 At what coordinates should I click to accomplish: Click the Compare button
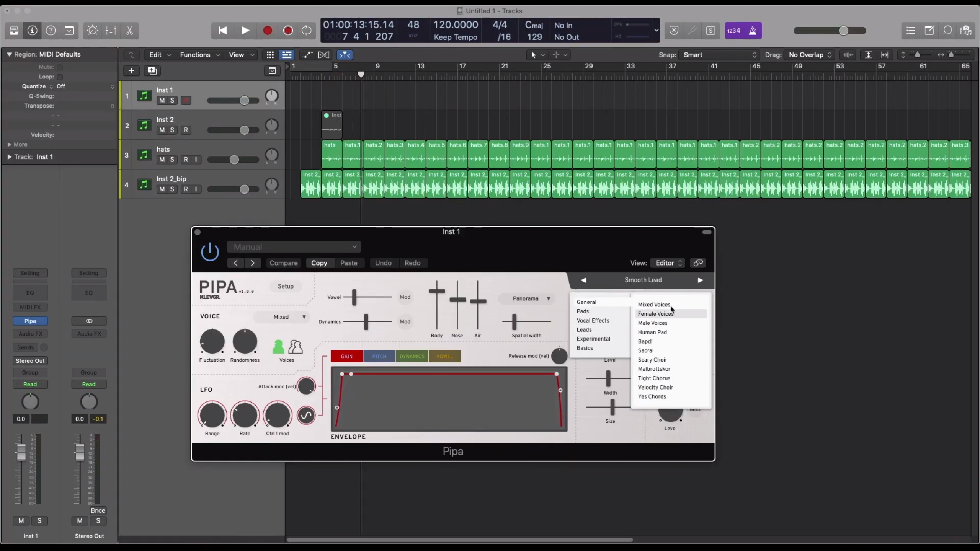[283, 263]
